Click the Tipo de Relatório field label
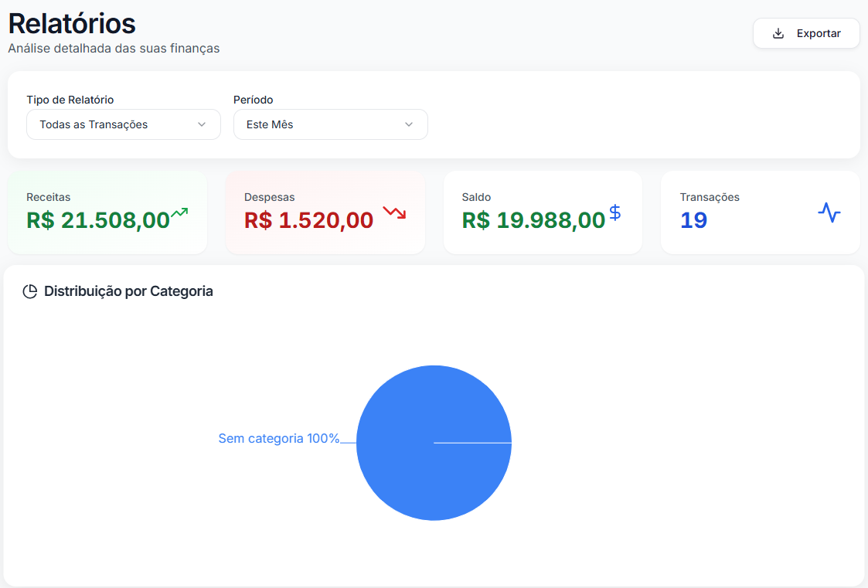This screenshot has height=588, width=868. [x=70, y=100]
